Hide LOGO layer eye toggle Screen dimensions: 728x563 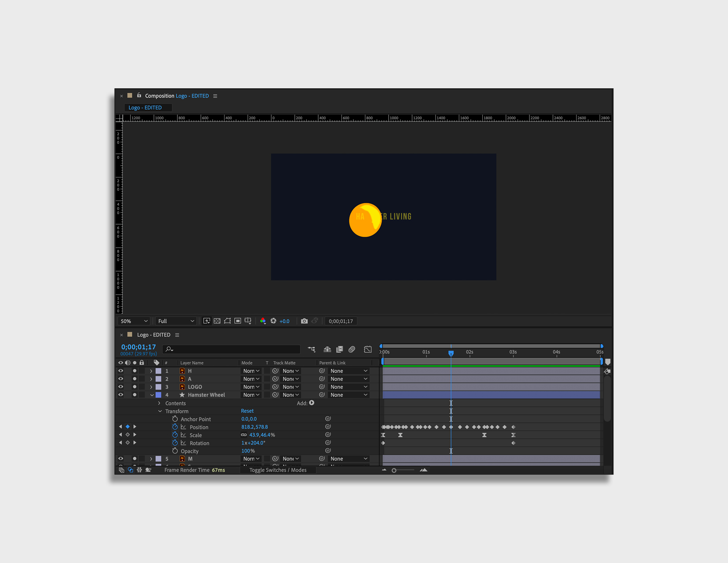coord(120,387)
